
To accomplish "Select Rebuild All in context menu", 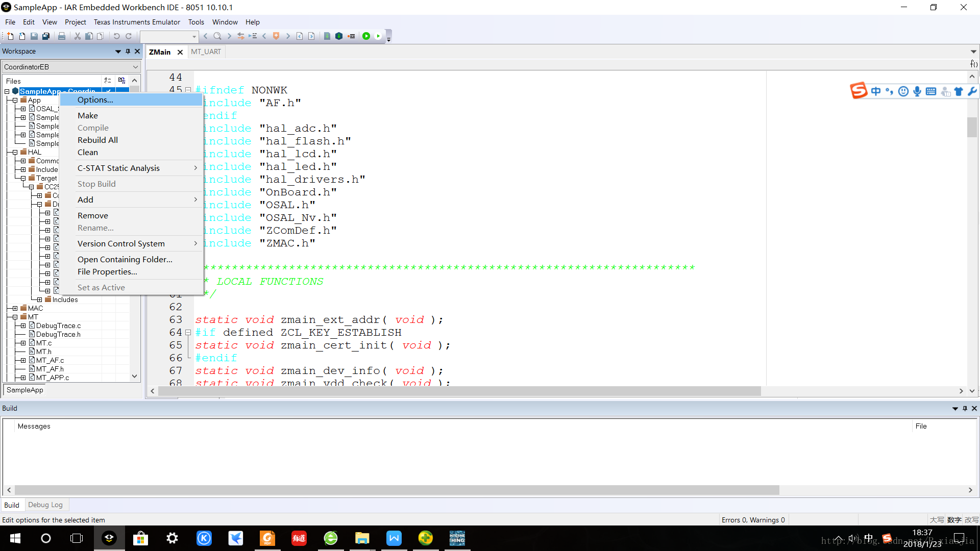I will [131, 140].
